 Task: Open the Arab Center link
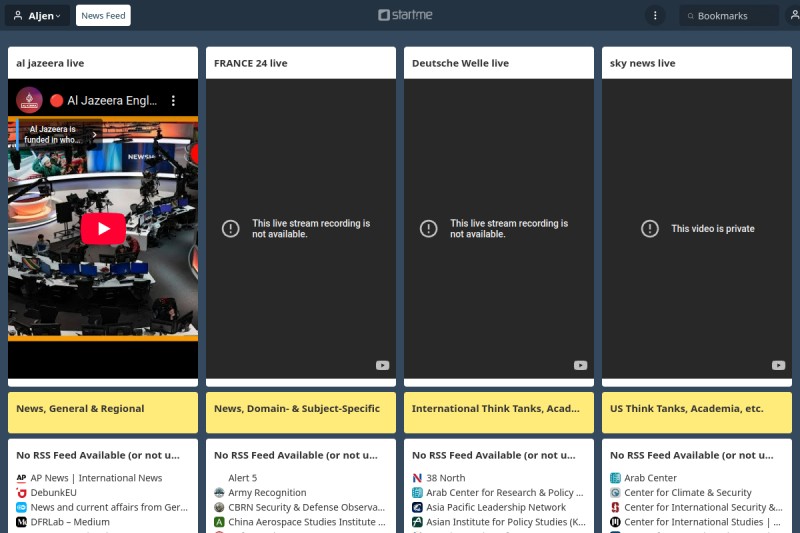pos(651,478)
